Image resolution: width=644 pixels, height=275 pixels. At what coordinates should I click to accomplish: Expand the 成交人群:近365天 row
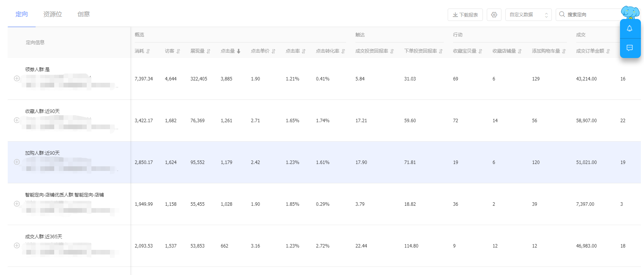click(x=17, y=246)
